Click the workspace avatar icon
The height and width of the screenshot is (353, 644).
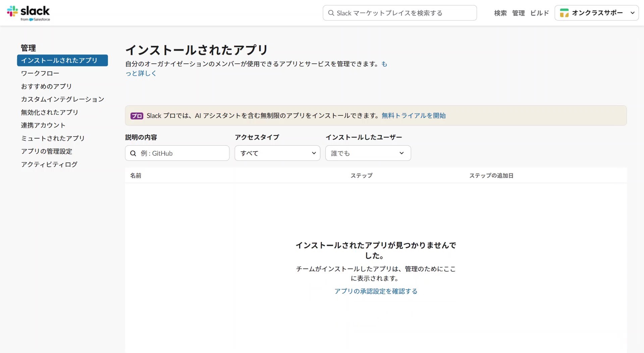coord(564,13)
